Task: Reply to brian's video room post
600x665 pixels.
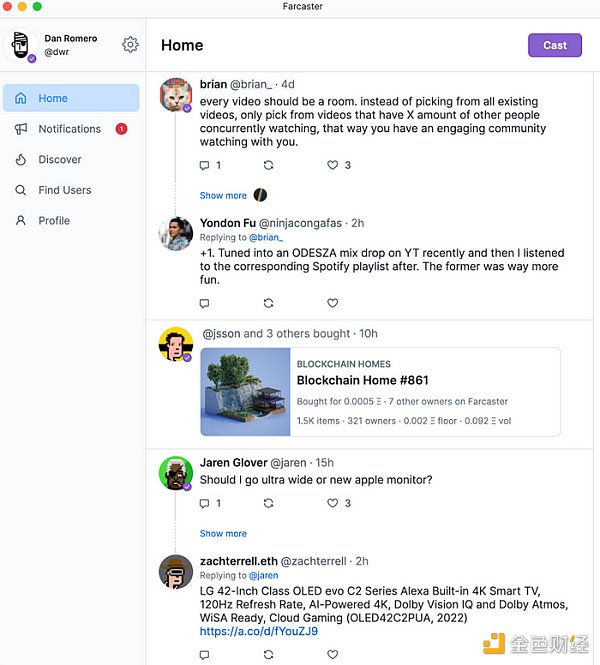Action: 205,165
